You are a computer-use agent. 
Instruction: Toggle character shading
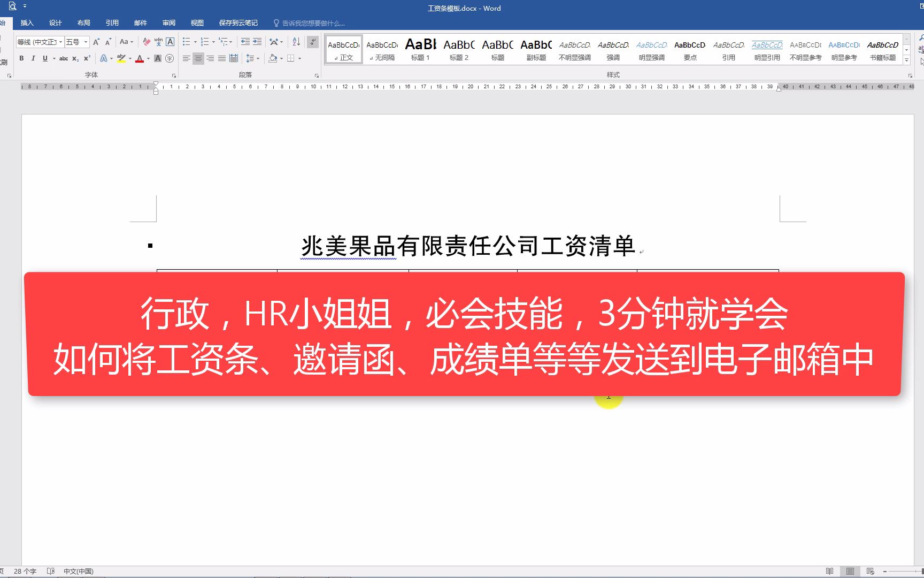(158, 58)
